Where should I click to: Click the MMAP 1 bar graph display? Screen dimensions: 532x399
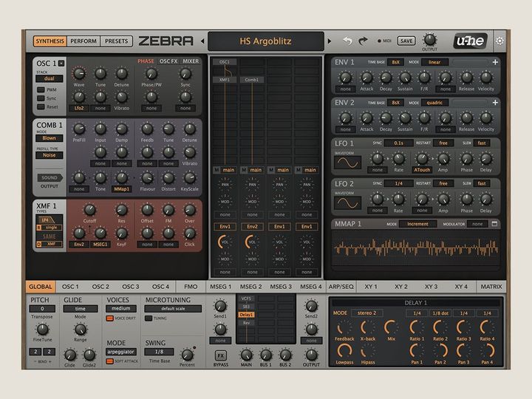click(x=415, y=248)
